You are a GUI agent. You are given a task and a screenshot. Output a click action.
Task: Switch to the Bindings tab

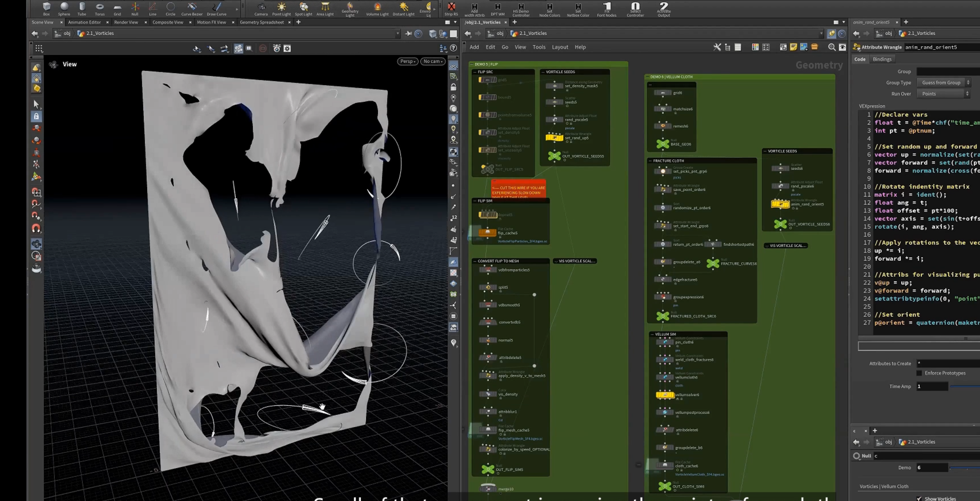[x=882, y=59]
